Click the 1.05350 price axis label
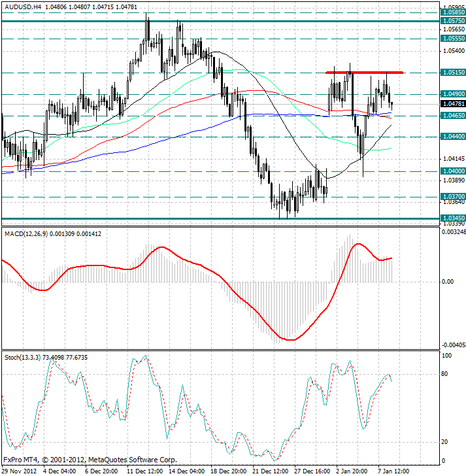Screen dimensions: 466x476 point(453,38)
